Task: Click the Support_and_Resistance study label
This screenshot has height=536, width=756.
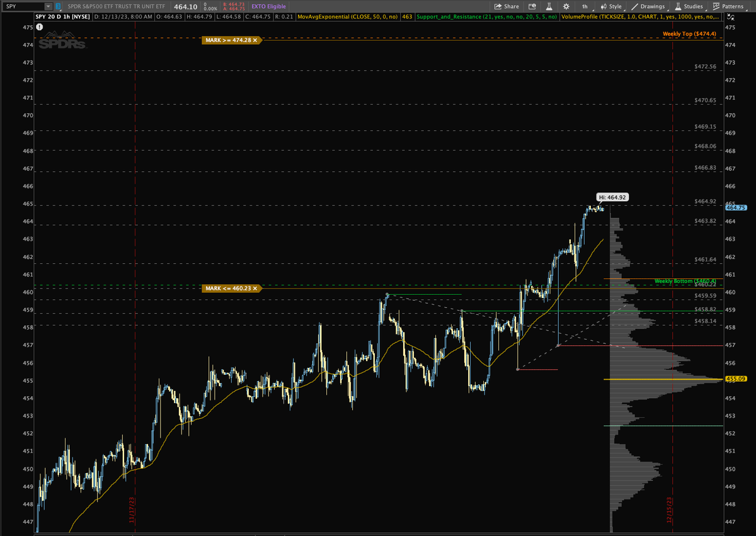Action: [x=487, y=16]
